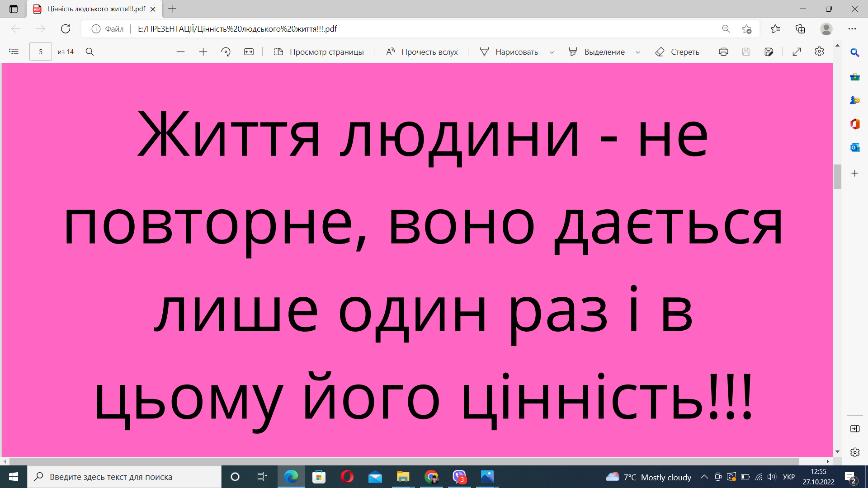The image size is (868, 488).
Task: Expand the Выделение color options dropdown
Action: point(638,52)
